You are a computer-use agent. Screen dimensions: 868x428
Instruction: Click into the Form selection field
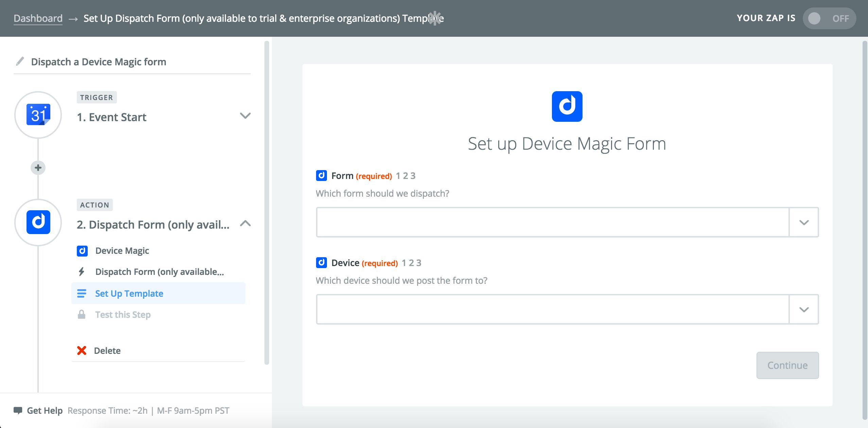(552, 223)
